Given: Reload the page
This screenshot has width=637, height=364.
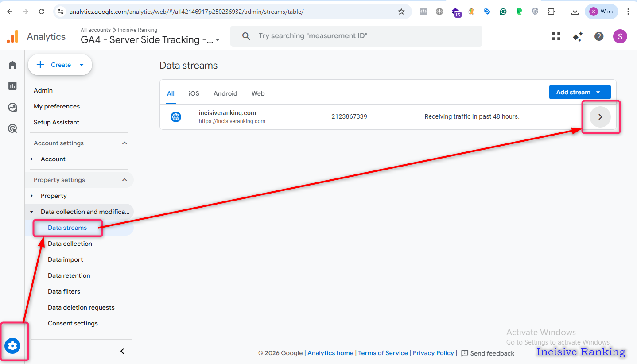Looking at the screenshot, I should point(42,12).
